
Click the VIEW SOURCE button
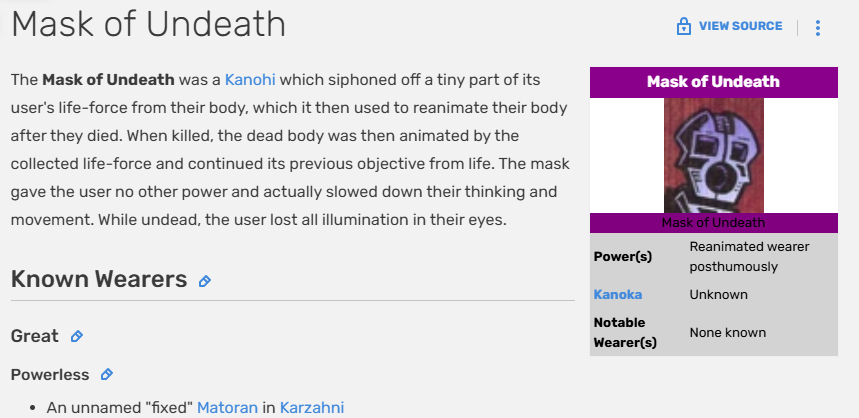[740, 26]
